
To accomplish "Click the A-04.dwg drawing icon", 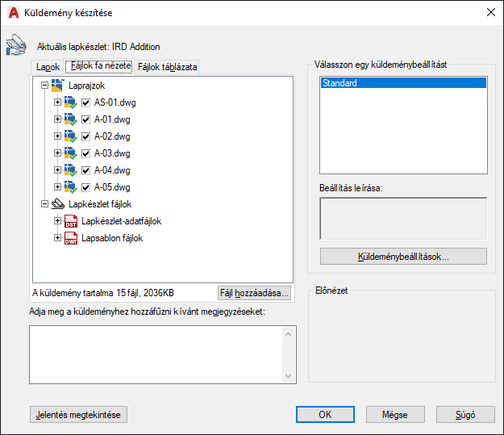I will tap(70, 170).
